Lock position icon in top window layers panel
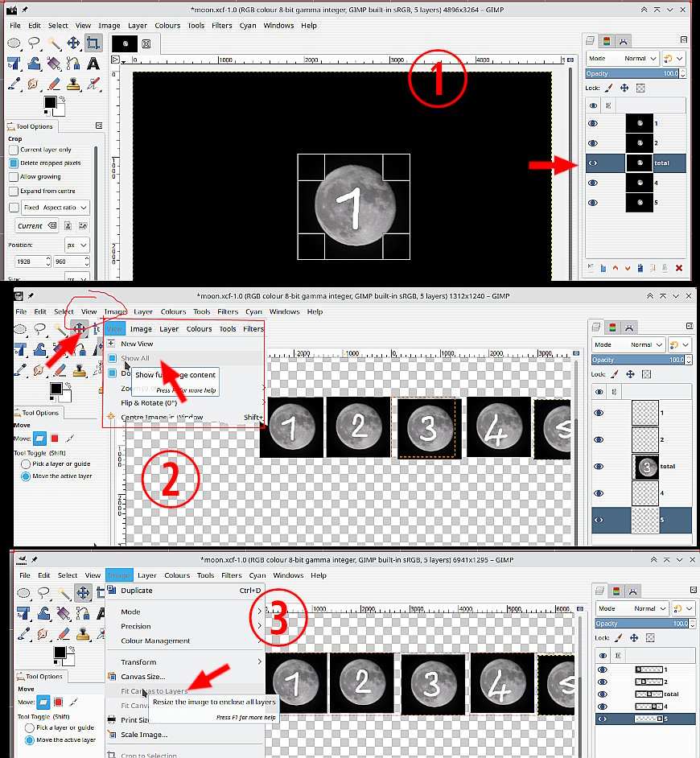 (624, 88)
